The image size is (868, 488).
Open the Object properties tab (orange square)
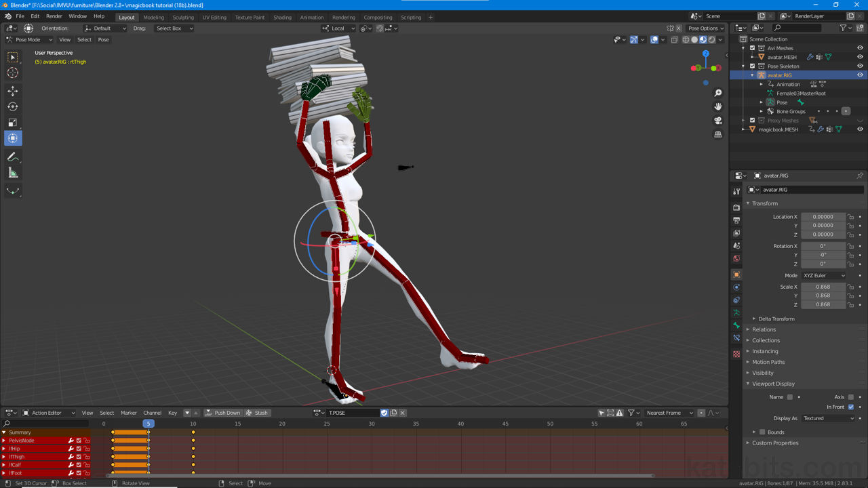coord(736,274)
